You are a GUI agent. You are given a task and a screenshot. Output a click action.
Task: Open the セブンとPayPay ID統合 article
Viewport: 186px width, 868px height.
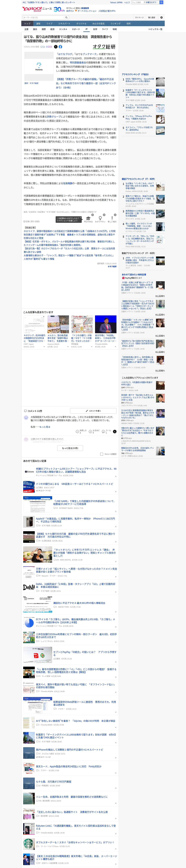click(x=85, y=653)
